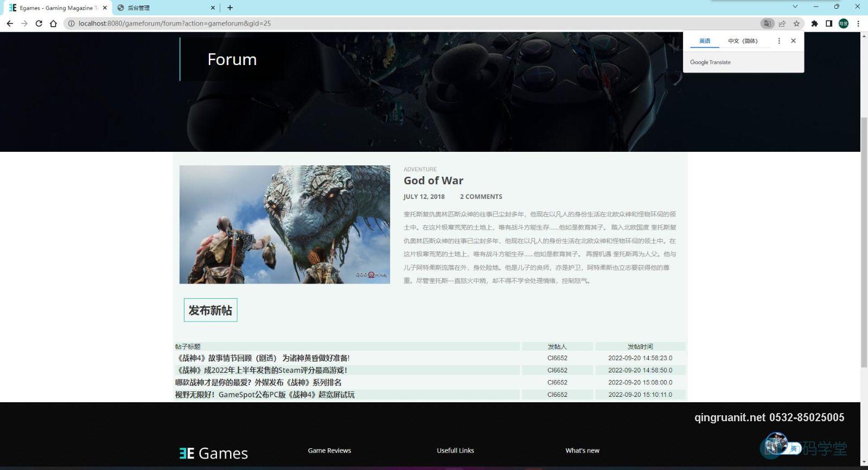Share this page via address bar icon

coord(782,23)
